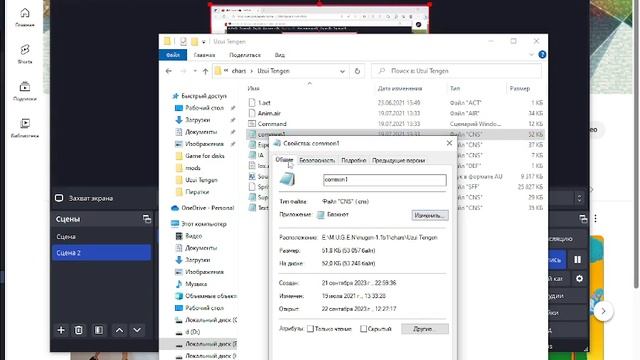640x360 pixels.
Task: Select Scene 2 in the OBS scenes list
Action: coord(101,253)
